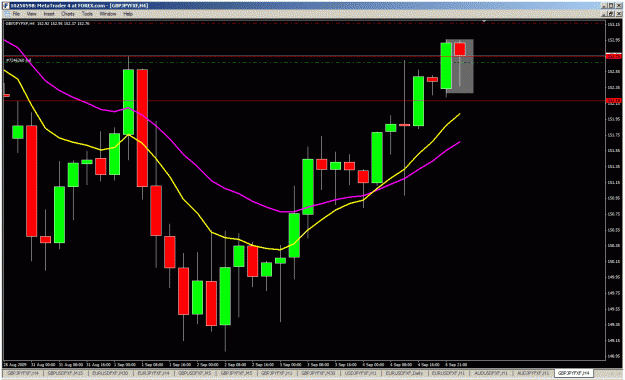Click the chart symbol info text at top-left
Screen dimensions: 625x380
click(x=47, y=24)
